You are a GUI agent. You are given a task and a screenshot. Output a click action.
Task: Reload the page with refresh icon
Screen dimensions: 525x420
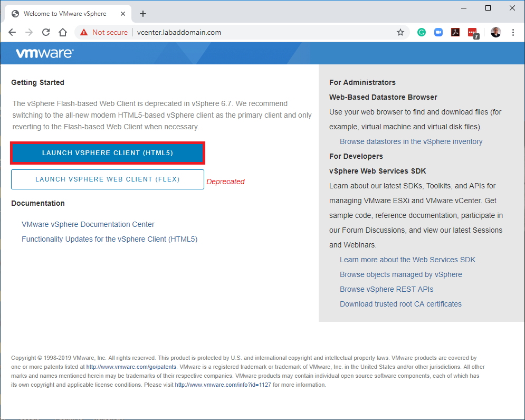pyautogui.click(x=46, y=32)
